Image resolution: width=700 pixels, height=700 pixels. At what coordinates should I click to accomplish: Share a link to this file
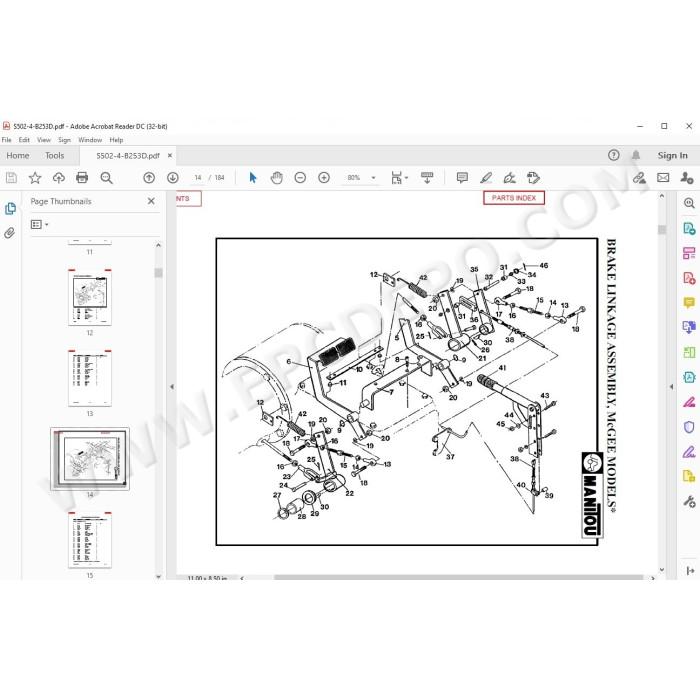[x=639, y=178]
